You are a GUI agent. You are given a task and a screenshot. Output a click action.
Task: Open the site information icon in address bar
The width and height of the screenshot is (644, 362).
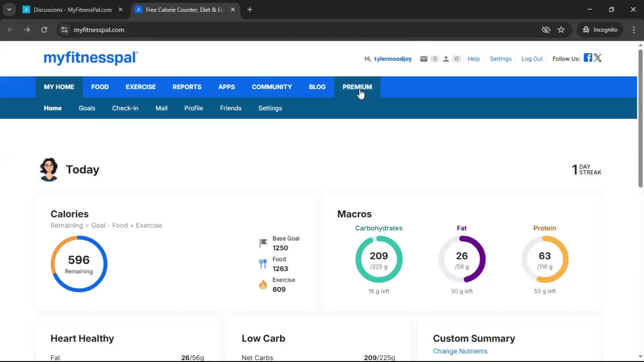pyautogui.click(x=64, y=30)
